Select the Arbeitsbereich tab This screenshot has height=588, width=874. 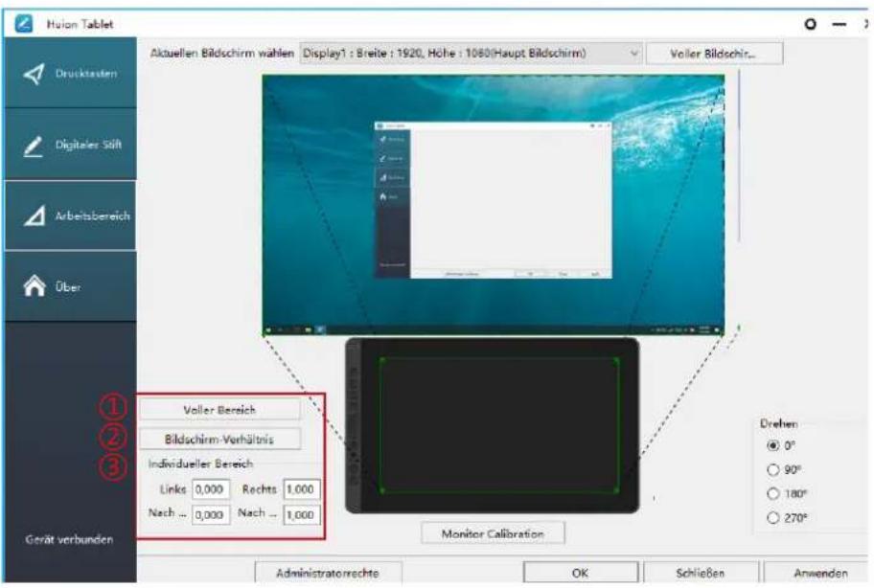click(x=70, y=215)
